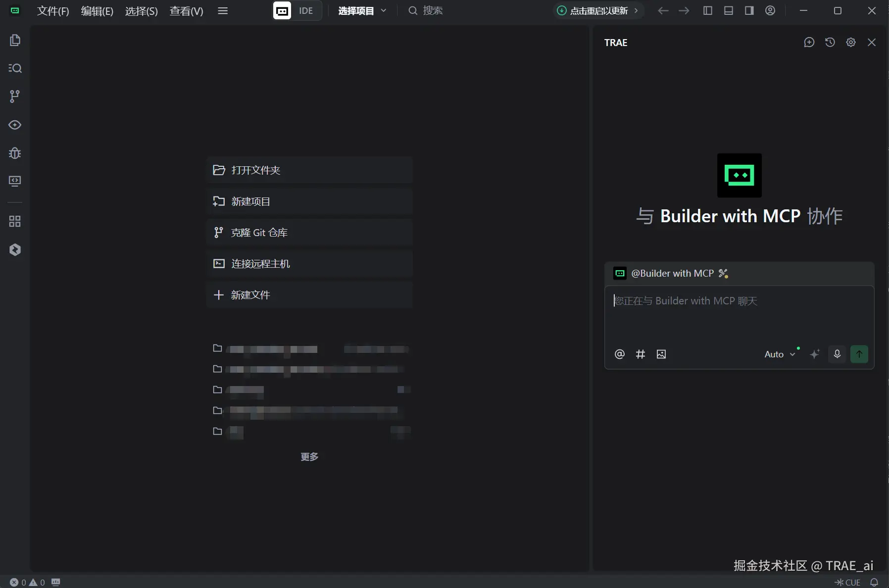Open the Auto model selector dropdown
The image size is (889, 588).
pos(780,354)
